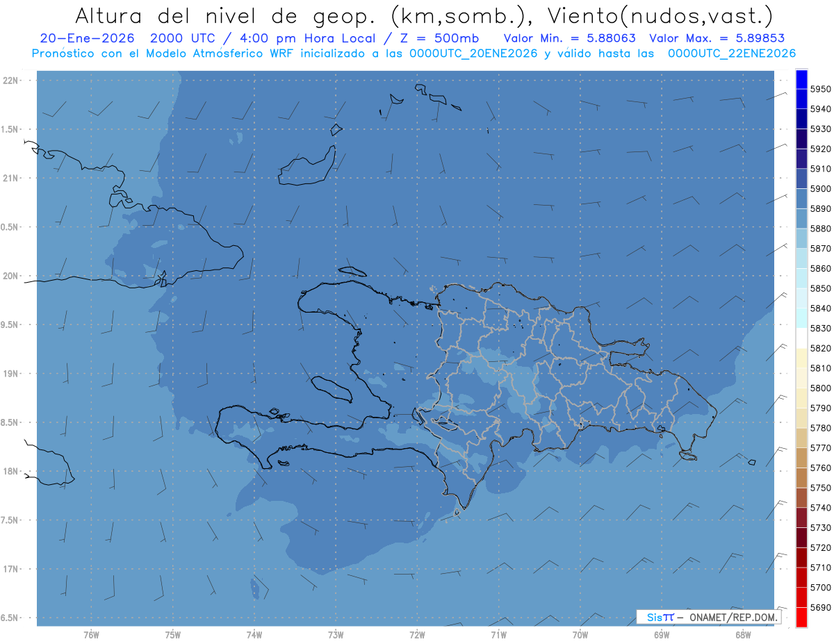This screenshot has width=834, height=644.
Task: Click the '71W' longitude axis label
Action: [x=498, y=634]
